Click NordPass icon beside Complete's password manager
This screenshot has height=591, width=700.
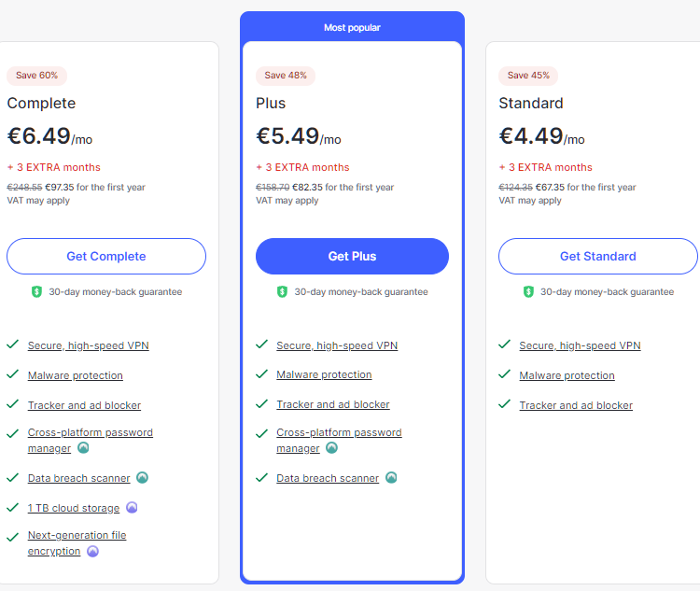(x=83, y=447)
